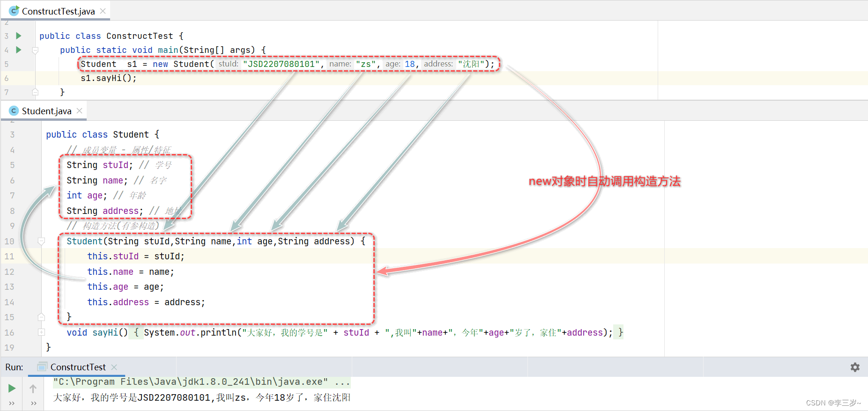Click the ConstructTest.java class file icon
Image resolution: width=868 pixels, height=411 pixels.
pyautogui.click(x=14, y=11)
